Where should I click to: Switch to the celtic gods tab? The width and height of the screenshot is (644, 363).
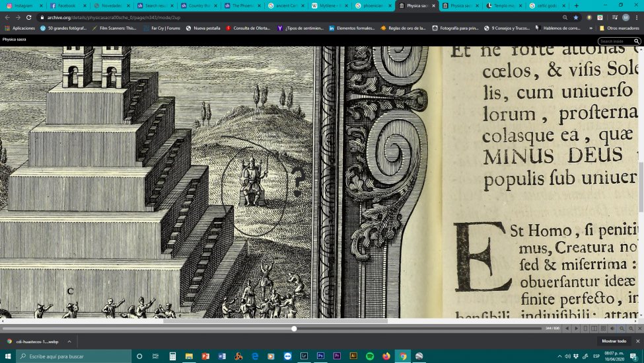click(x=547, y=6)
